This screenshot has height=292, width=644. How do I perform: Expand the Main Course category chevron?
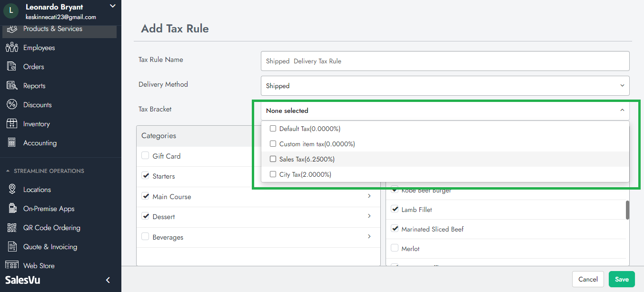369,196
